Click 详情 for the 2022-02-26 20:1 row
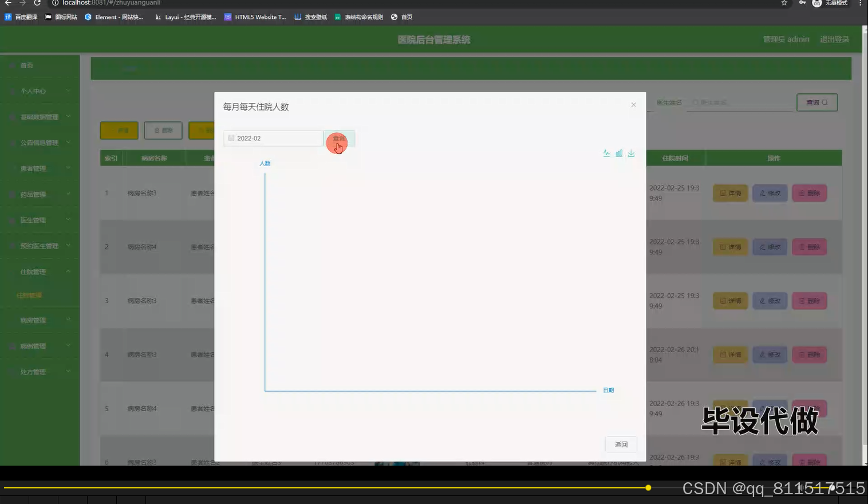The height and width of the screenshot is (504, 868). click(x=731, y=355)
